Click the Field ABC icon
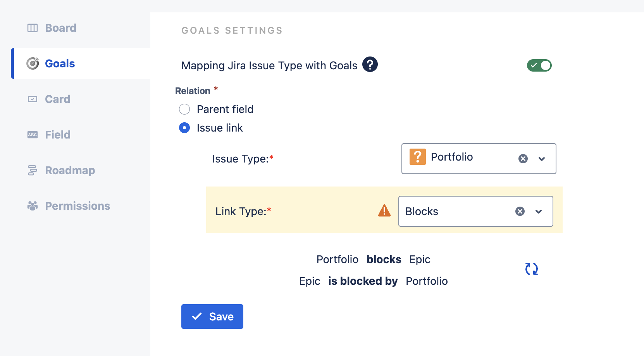 point(33,135)
